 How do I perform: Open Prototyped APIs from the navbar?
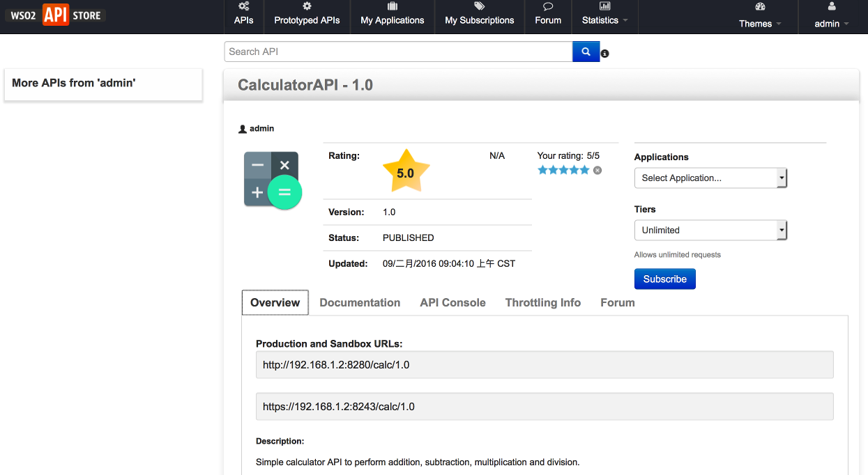point(307,15)
